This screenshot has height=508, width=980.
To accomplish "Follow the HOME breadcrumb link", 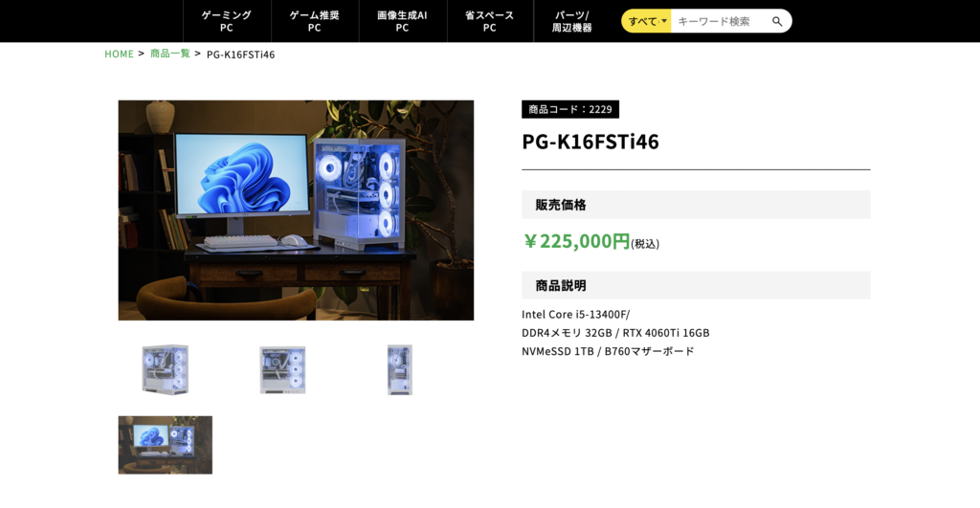I will (x=119, y=54).
